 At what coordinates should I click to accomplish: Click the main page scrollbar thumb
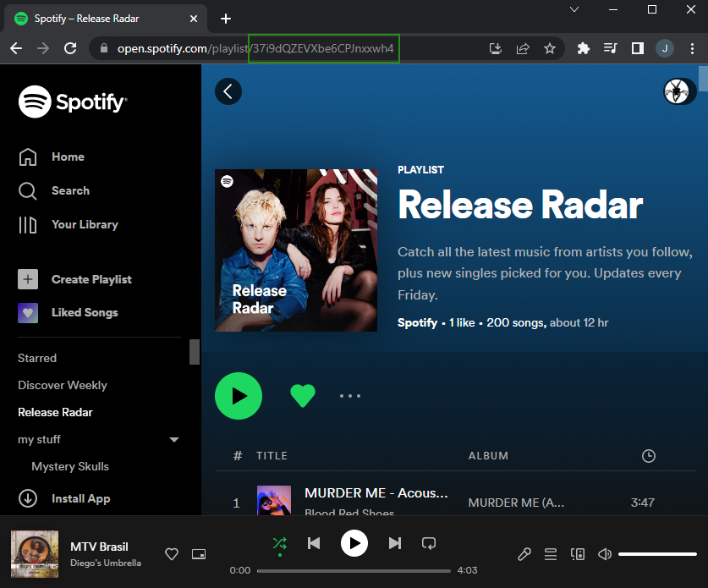703,79
